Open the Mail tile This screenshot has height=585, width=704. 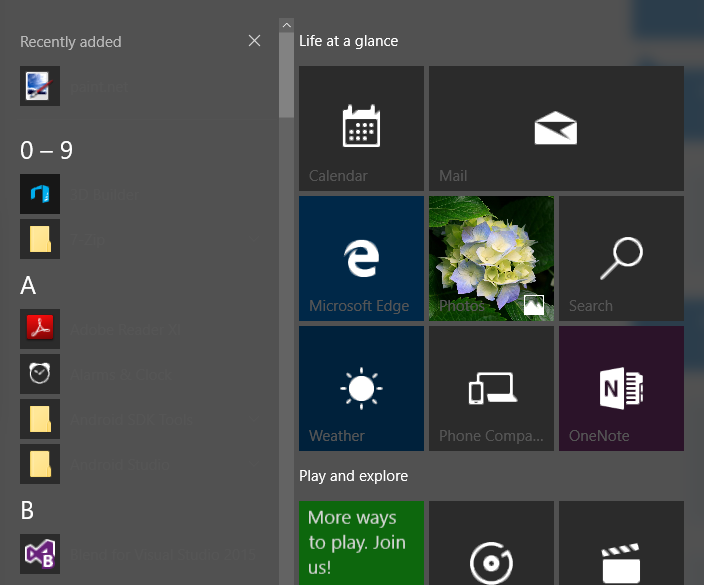556,128
